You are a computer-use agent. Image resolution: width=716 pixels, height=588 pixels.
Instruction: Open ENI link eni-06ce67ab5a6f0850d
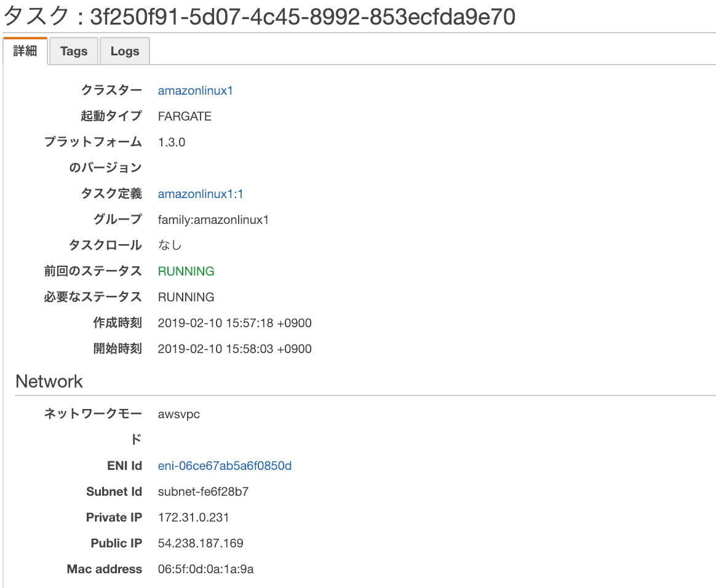(225, 466)
